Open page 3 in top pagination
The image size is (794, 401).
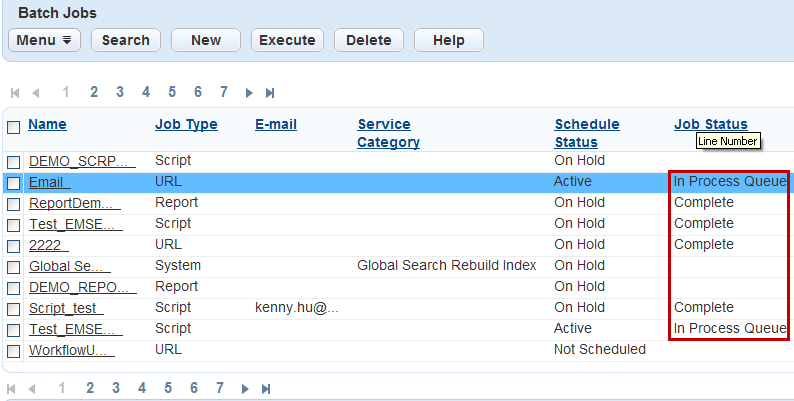tap(120, 92)
